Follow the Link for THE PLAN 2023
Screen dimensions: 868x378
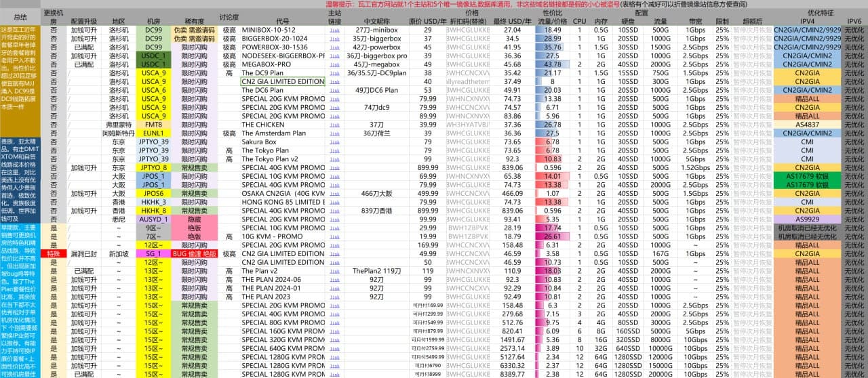tap(334, 296)
